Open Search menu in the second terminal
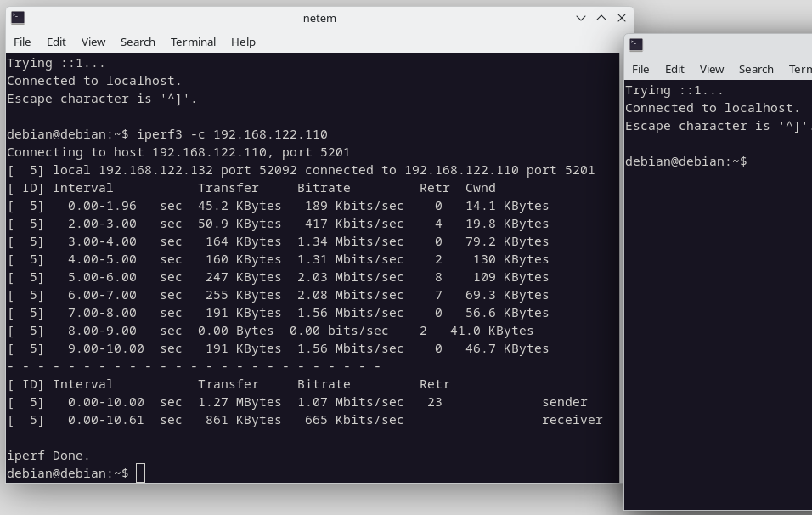The image size is (812, 515). 756,69
